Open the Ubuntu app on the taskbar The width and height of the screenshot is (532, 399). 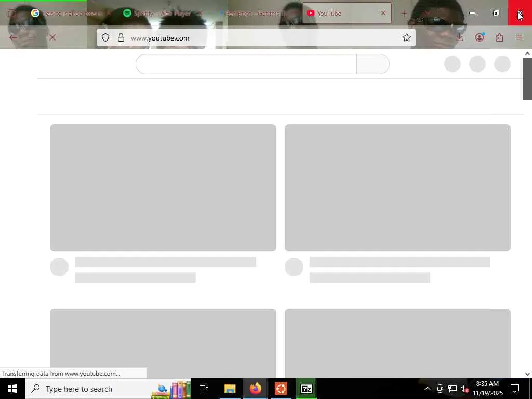click(x=281, y=389)
